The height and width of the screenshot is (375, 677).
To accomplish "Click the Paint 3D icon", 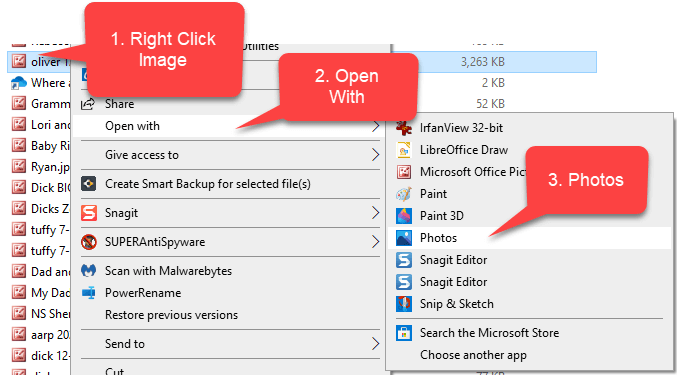I will [404, 216].
